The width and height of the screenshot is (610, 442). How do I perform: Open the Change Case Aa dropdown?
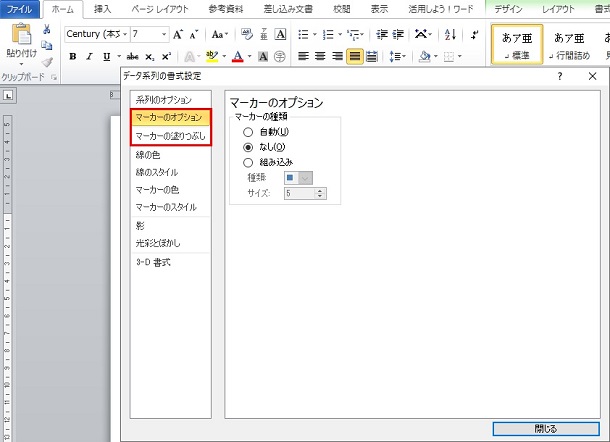pos(220,35)
